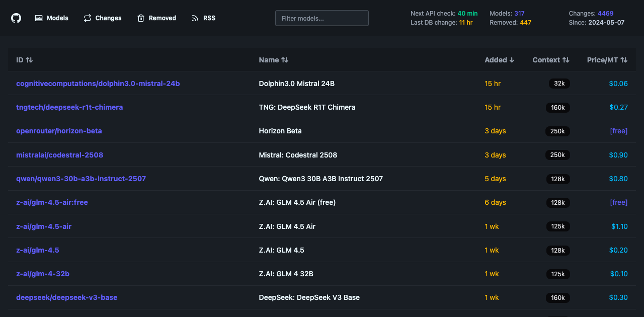Toggle sorting on the Price/MT column
The width and height of the screenshot is (644, 317).
click(x=623, y=59)
